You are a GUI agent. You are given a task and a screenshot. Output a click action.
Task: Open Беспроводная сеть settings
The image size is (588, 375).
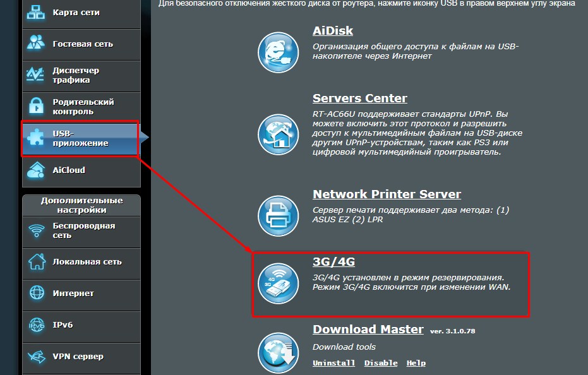click(81, 231)
